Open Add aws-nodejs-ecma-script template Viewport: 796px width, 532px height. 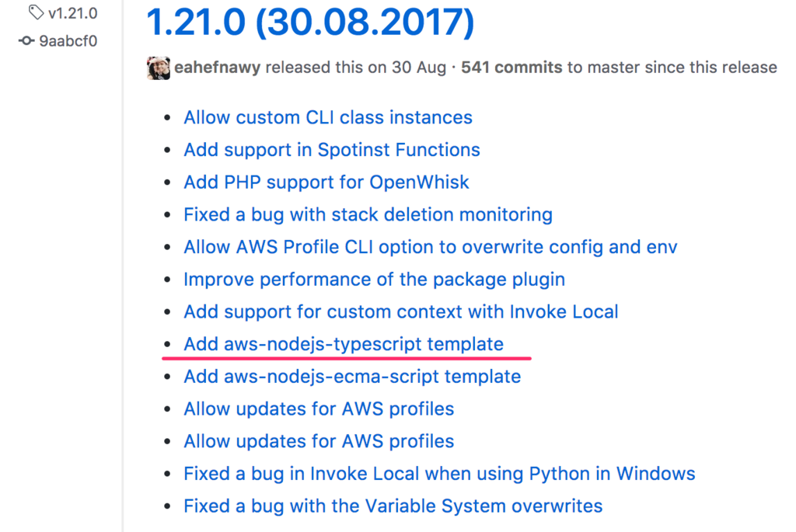[351, 377]
